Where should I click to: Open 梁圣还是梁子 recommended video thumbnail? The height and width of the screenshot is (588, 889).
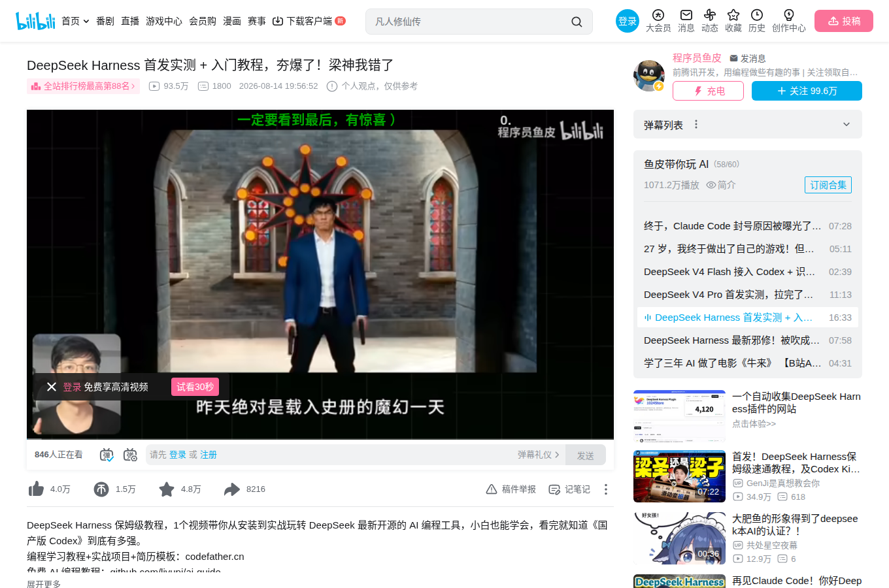[679, 476]
